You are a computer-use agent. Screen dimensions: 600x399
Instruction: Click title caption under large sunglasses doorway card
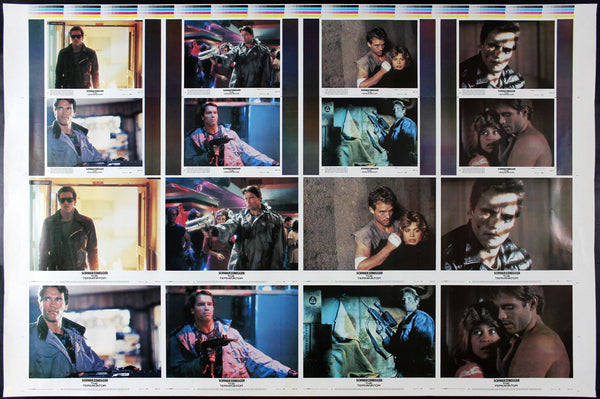95,275
